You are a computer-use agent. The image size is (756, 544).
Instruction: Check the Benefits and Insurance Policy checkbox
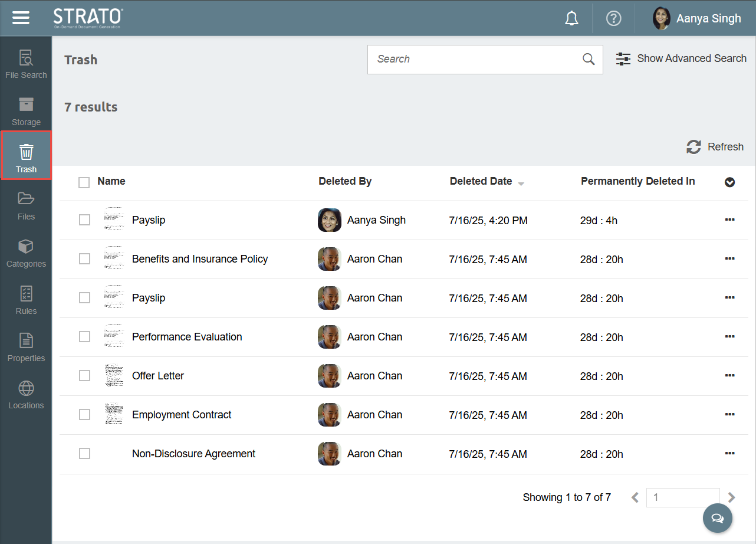85,259
